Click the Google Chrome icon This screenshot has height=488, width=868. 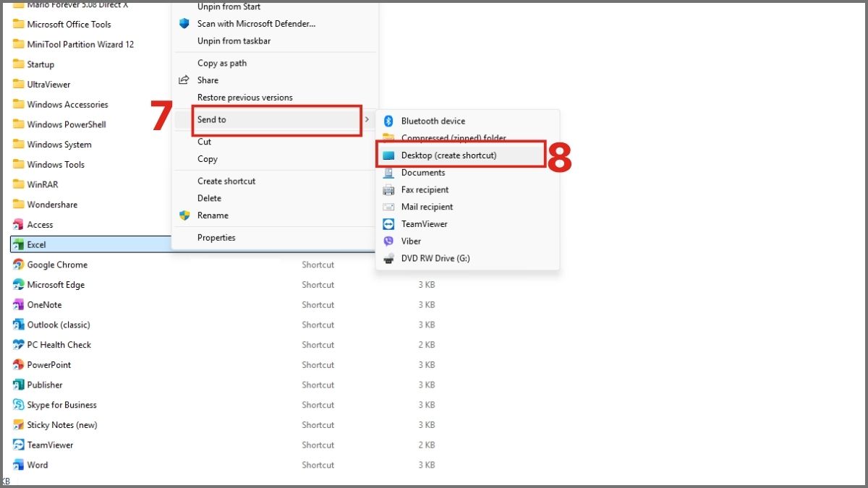click(19, 265)
